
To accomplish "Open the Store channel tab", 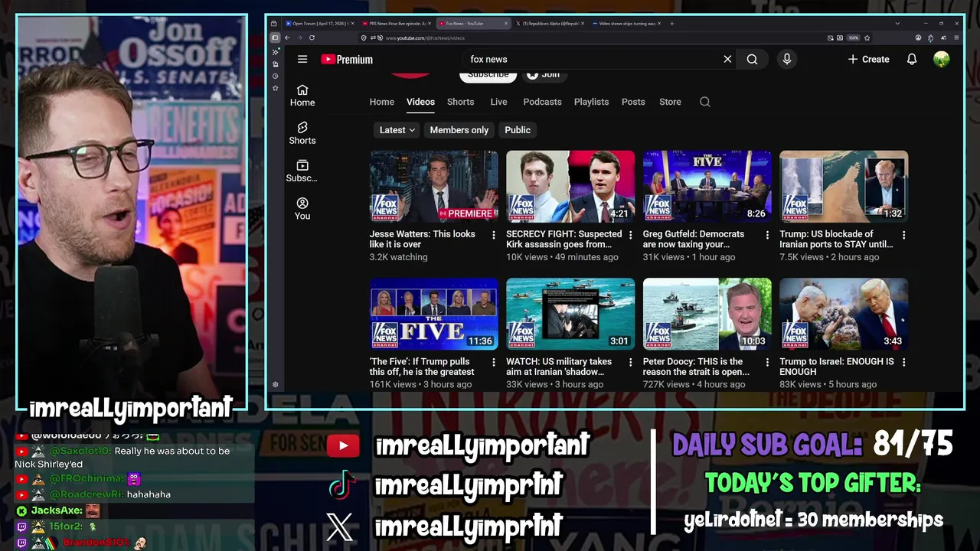I will pos(670,102).
